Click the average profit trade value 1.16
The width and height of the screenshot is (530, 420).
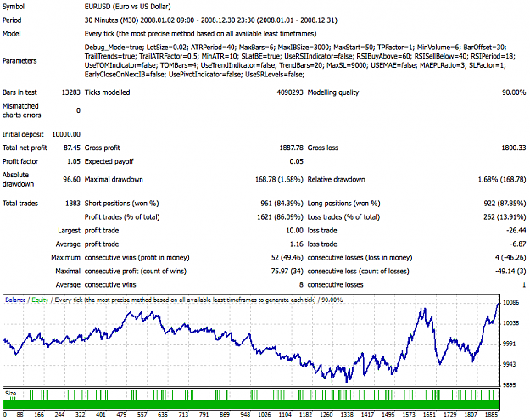click(297, 244)
